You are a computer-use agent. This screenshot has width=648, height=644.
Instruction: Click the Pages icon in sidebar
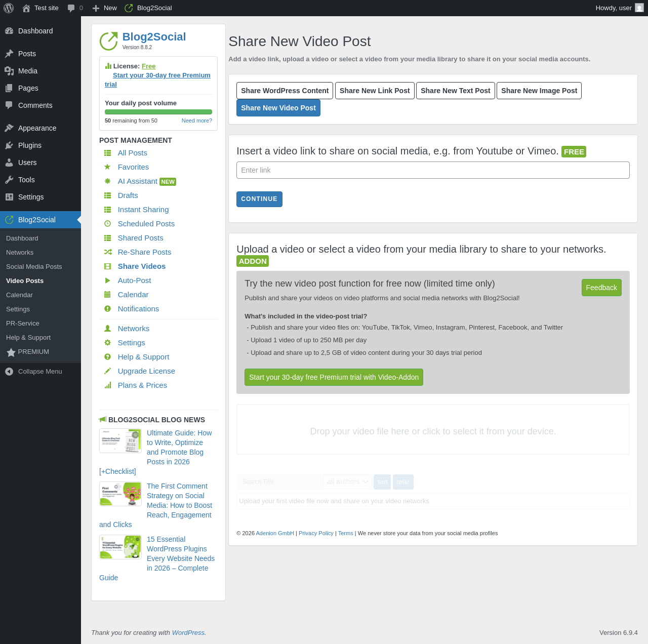(x=9, y=88)
